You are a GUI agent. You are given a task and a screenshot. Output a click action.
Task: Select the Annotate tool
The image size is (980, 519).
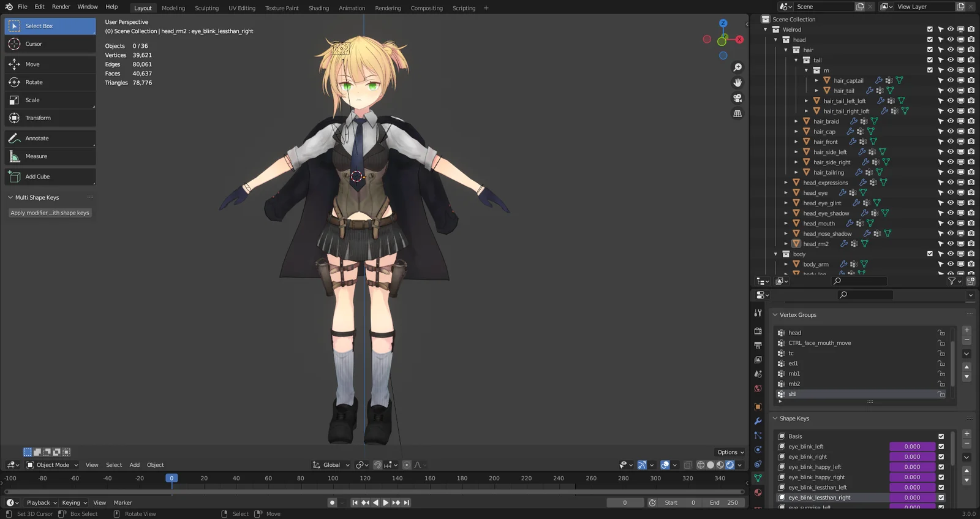50,138
